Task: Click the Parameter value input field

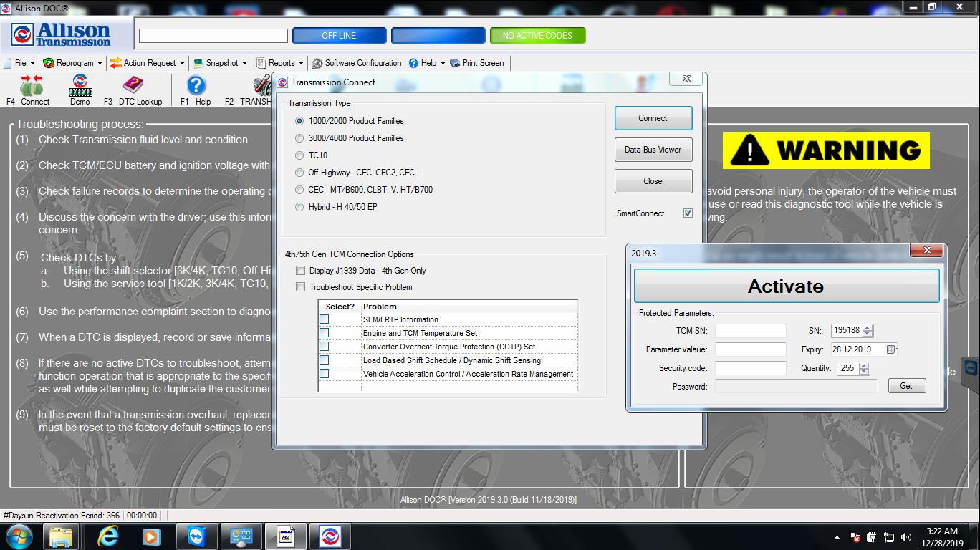Action: (750, 349)
